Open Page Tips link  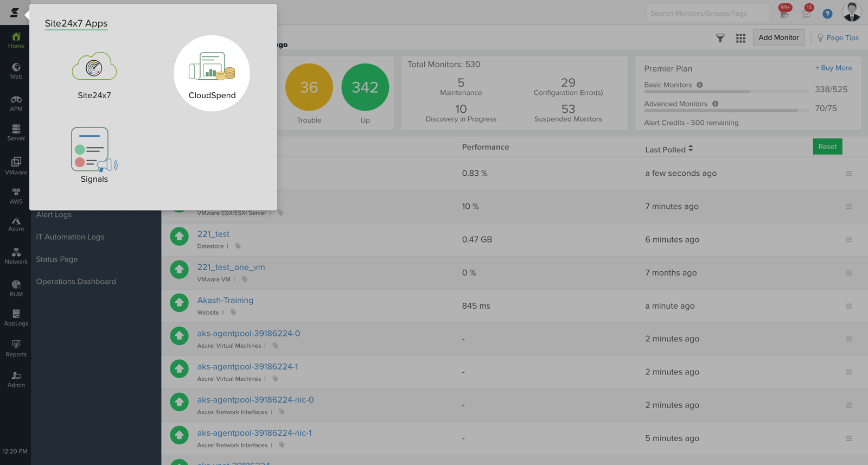(x=838, y=38)
